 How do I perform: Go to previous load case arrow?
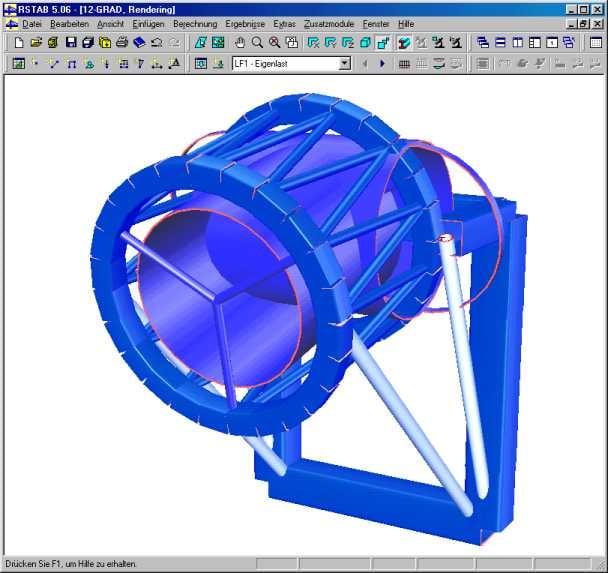pos(364,63)
